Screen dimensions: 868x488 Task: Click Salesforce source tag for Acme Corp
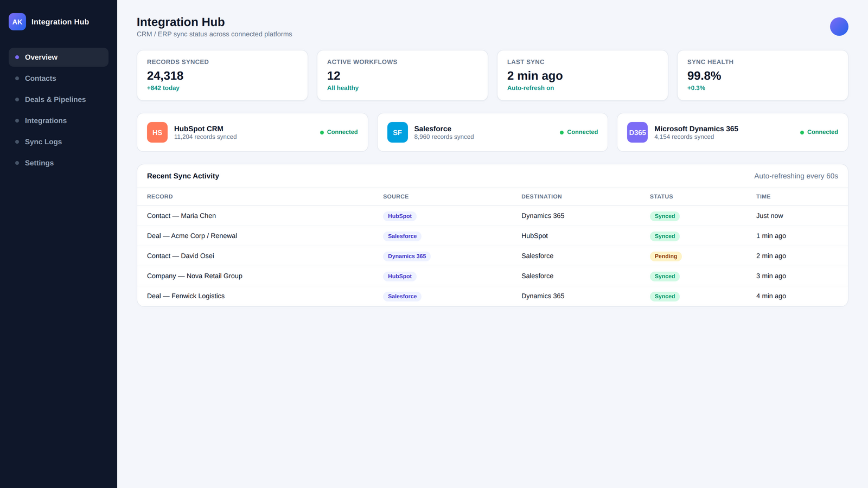point(402,236)
